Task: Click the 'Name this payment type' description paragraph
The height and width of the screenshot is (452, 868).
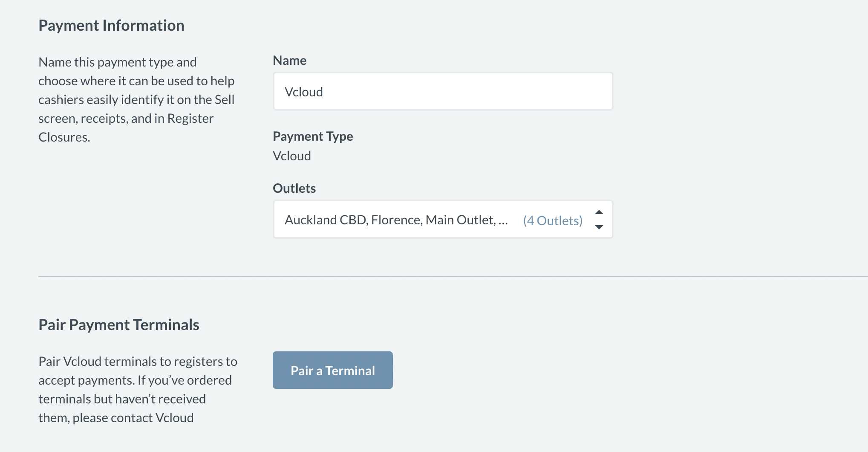Action: [x=136, y=99]
